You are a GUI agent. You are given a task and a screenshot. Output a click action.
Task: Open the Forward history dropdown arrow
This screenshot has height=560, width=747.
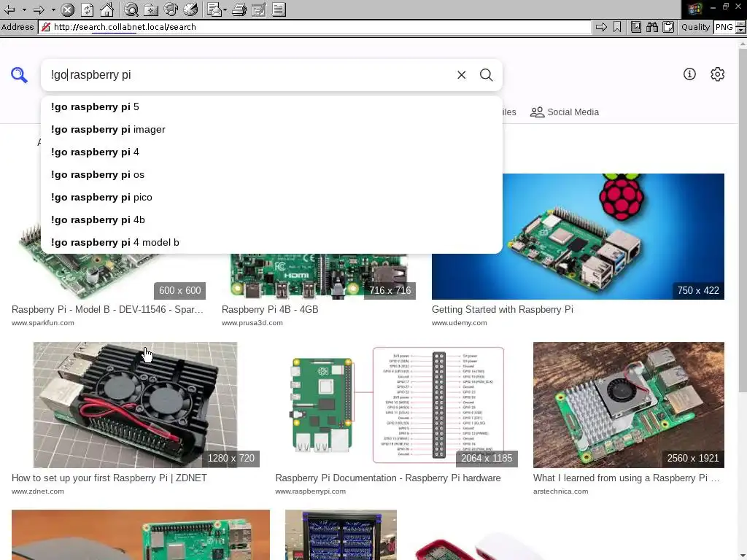click(x=53, y=9)
